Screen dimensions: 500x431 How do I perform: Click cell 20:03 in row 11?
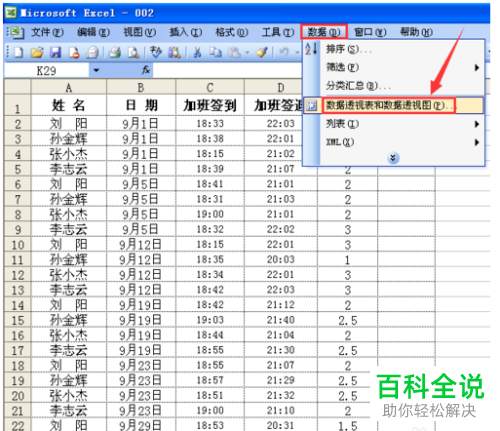coord(281,260)
